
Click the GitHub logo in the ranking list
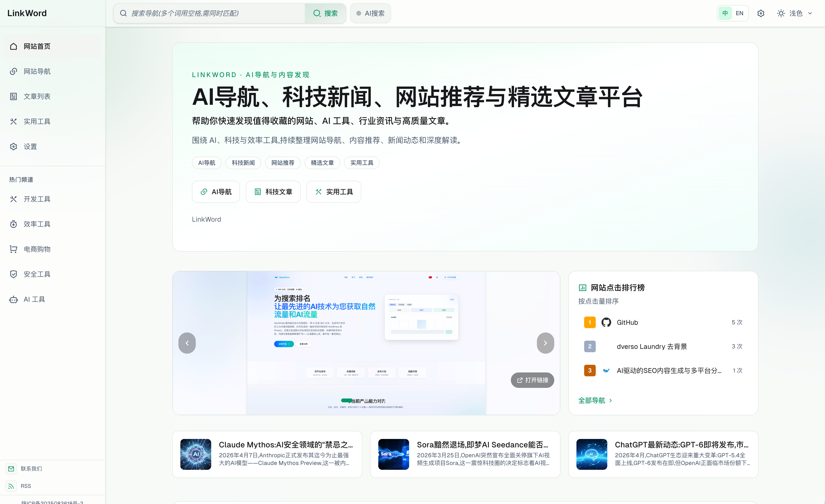pyautogui.click(x=606, y=322)
